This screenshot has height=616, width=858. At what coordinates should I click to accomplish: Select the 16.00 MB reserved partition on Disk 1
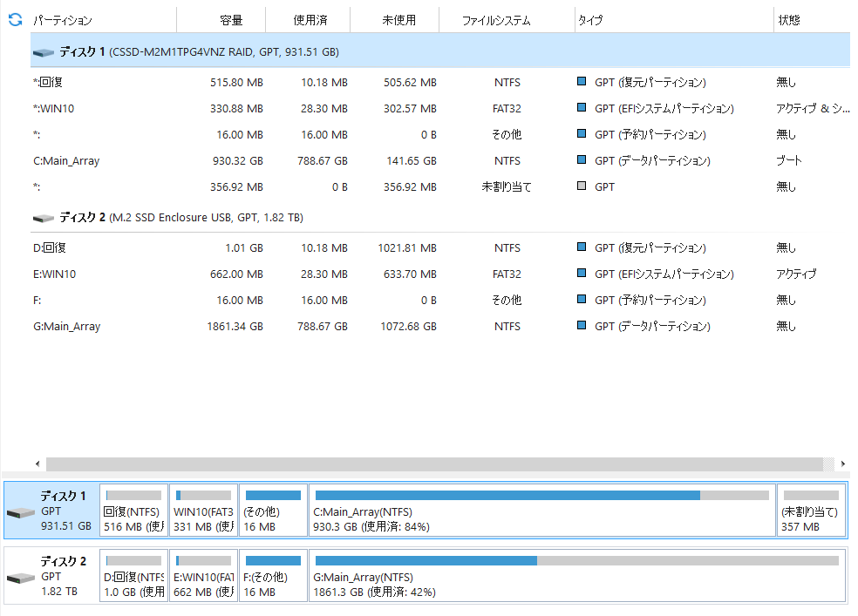coord(440,134)
